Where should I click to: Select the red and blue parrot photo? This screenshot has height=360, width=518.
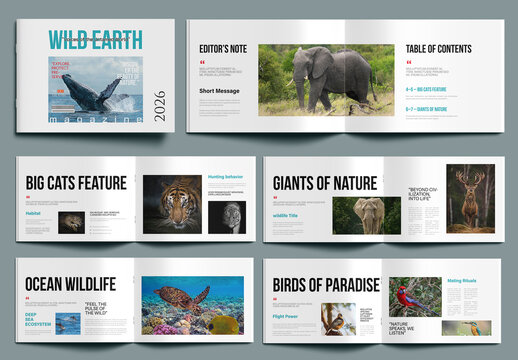[415, 297]
